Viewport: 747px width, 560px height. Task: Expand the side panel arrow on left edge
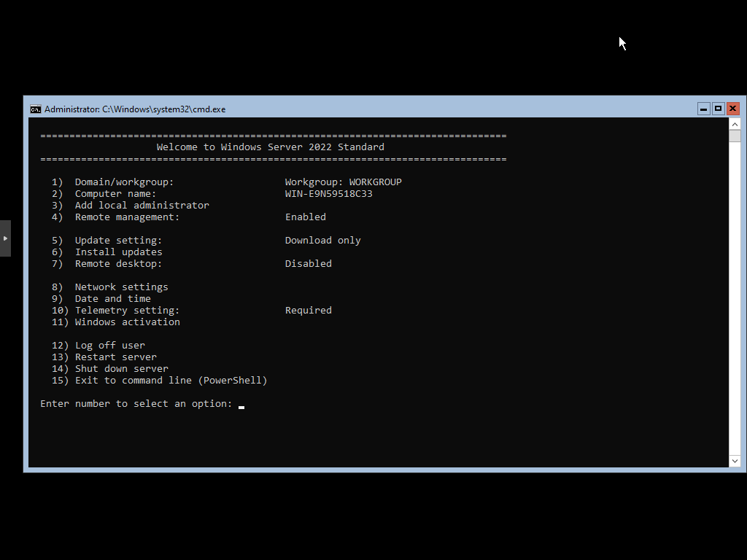coord(5,238)
